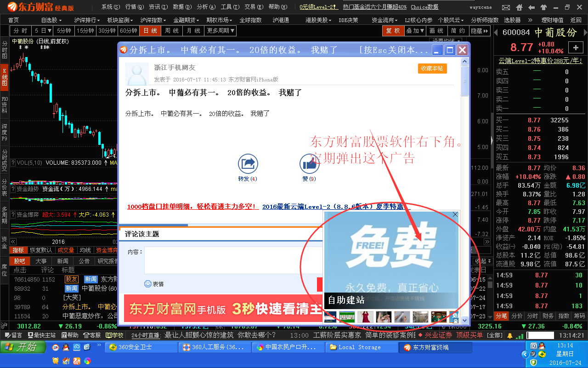Open the 更多周期 dropdown
Screen dimensions: 588x368
(221, 30)
